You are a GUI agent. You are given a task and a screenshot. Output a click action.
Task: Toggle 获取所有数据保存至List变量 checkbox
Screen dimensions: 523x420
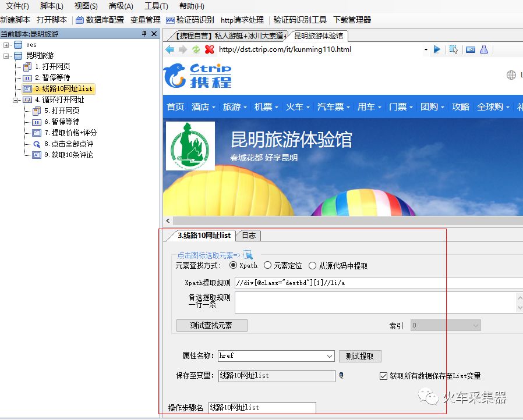[383, 376]
